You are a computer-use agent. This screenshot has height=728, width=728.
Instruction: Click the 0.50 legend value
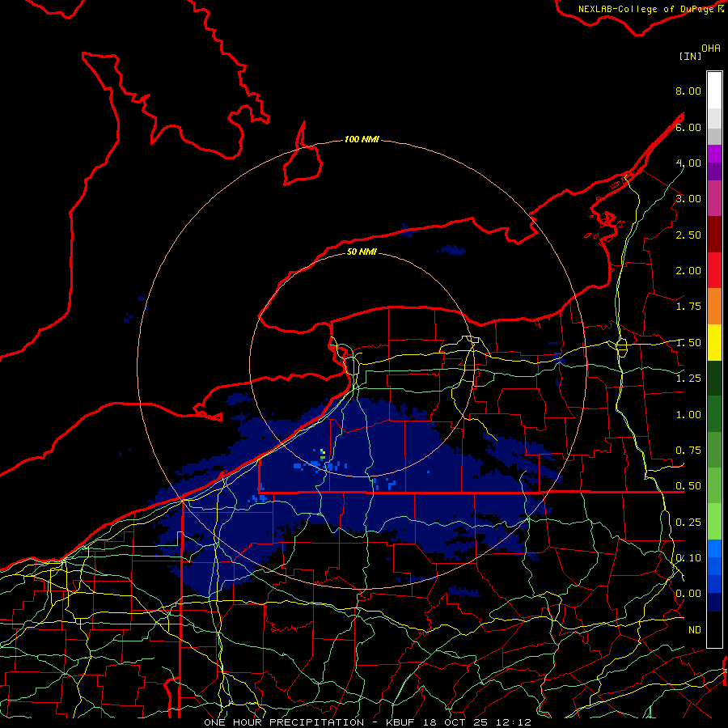[x=688, y=485]
